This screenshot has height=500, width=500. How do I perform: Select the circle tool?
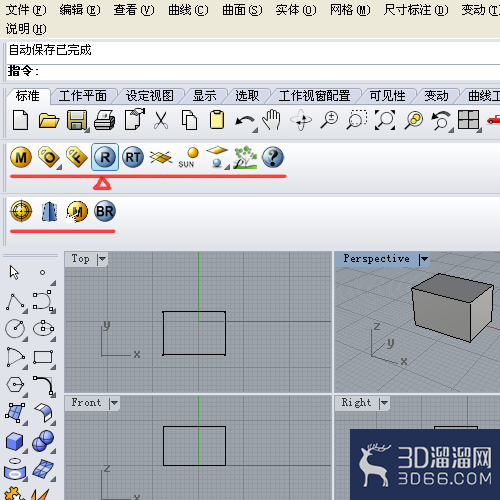15,329
